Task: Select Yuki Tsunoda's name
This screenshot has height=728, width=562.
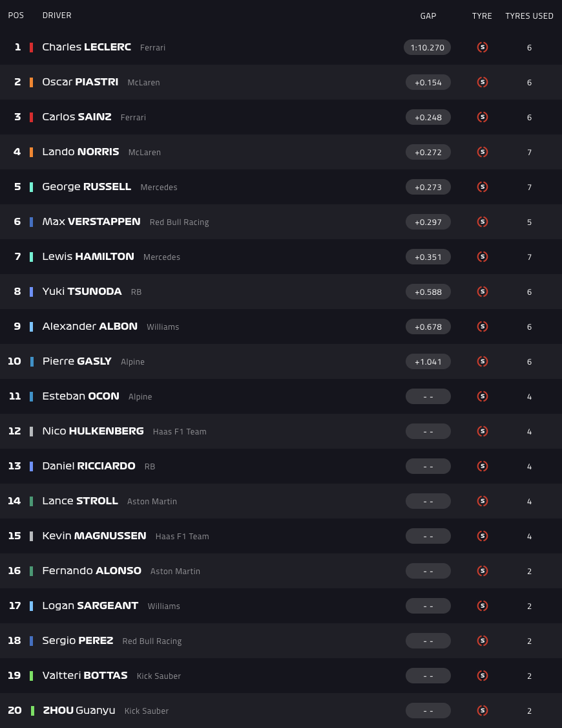Action: (x=82, y=292)
